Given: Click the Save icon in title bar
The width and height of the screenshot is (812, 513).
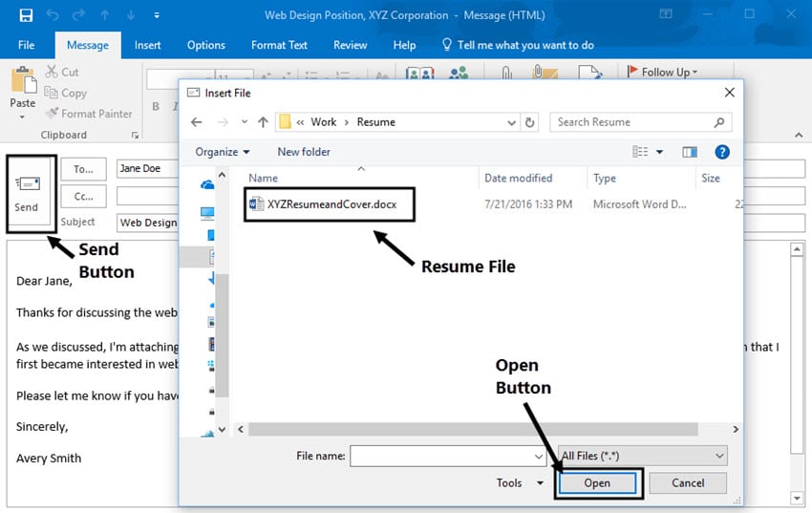Looking at the screenshot, I should click(x=26, y=15).
